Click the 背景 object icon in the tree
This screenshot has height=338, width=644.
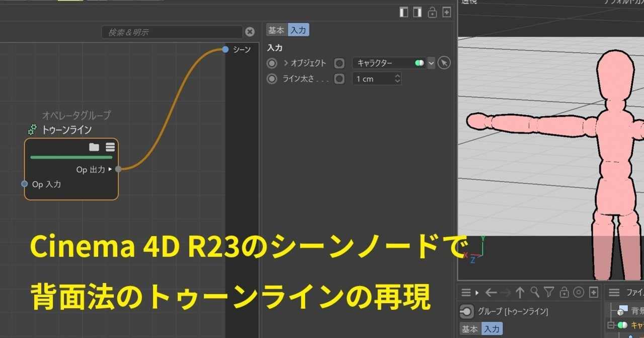623,309
